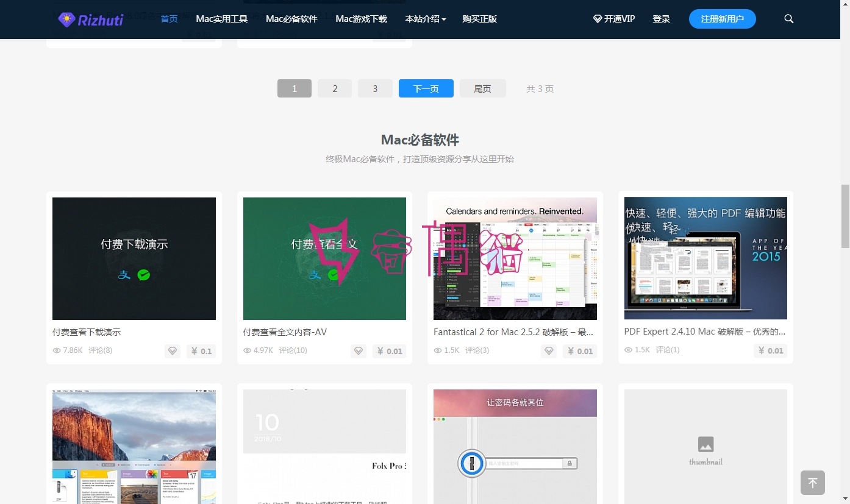This screenshot has width=850, height=504.
Task: Click the views eye icon on Fantastical 2 card
Action: pyautogui.click(x=438, y=350)
